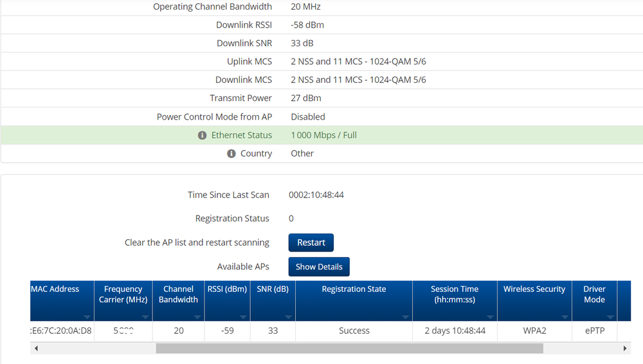Image resolution: width=643 pixels, height=364 pixels.
Task: Click the Driver Mode column sort arrow
Action: [x=610, y=316]
